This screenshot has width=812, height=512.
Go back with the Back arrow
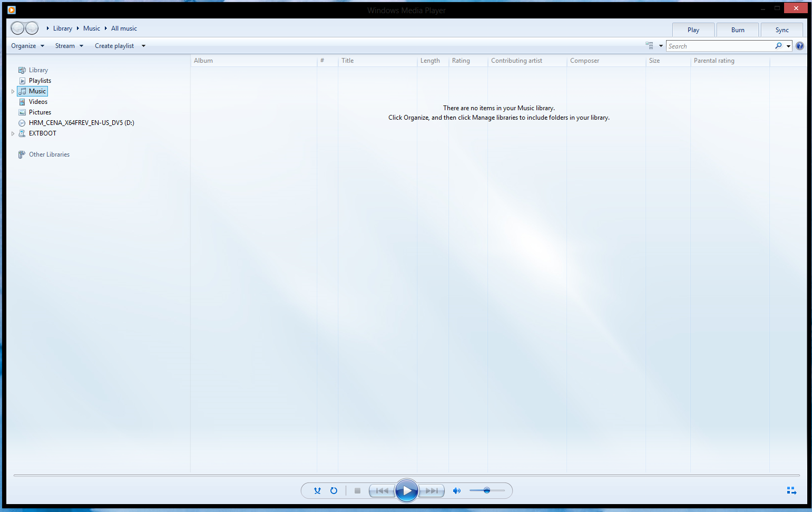17,28
